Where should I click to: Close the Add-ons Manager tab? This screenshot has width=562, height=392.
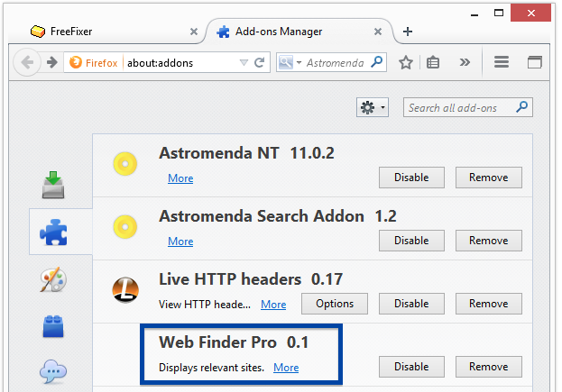click(x=377, y=32)
